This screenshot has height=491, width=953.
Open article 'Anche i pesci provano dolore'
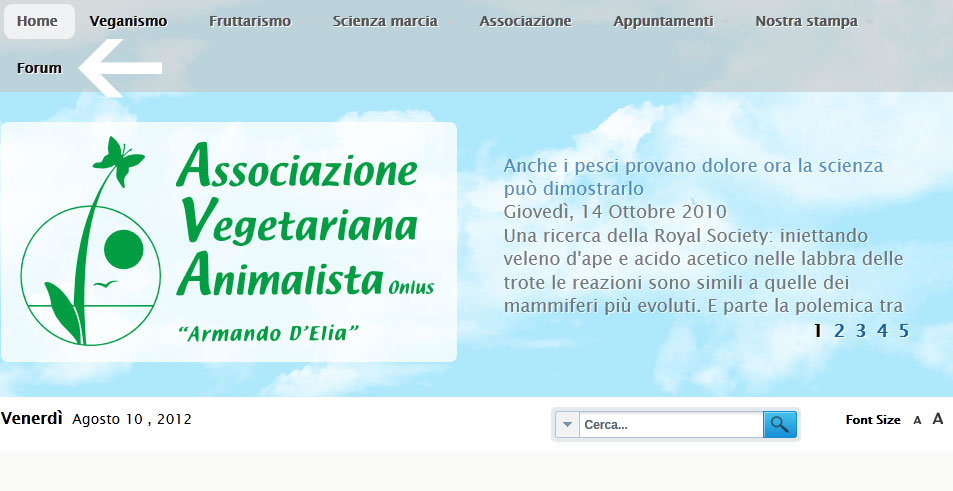coord(693,177)
